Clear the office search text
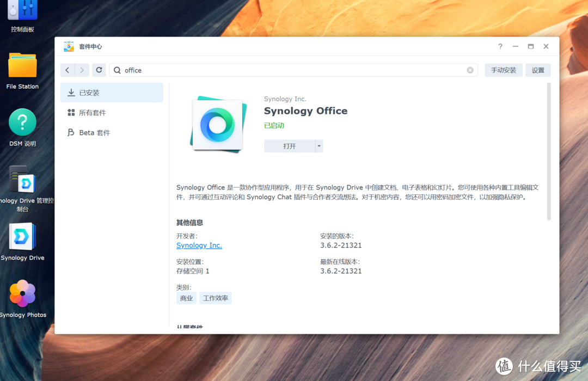588x381 pixels. click(x=470, y=70)
